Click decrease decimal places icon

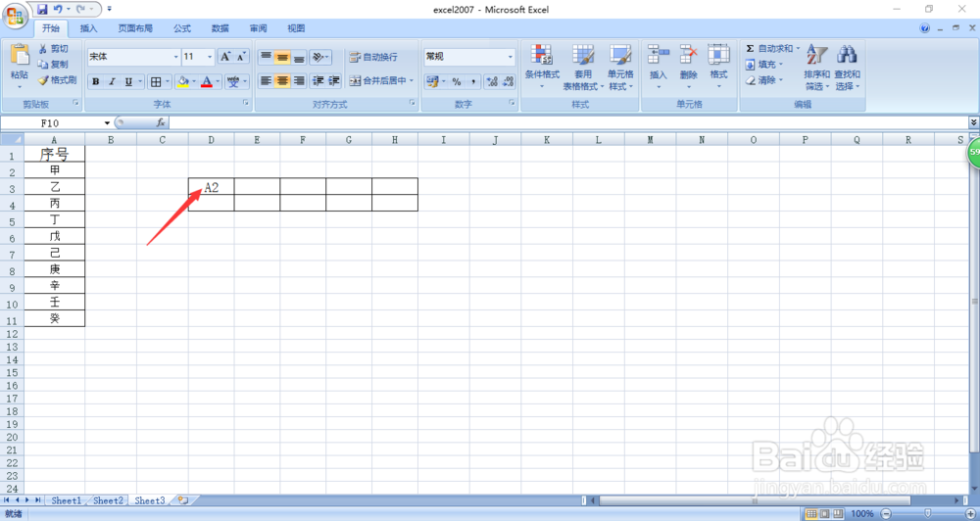508,81
